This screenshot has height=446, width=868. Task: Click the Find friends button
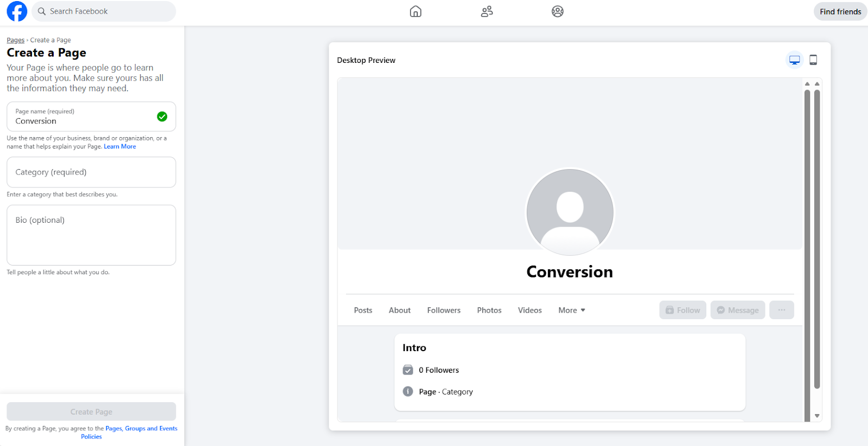tap(840, 11)
